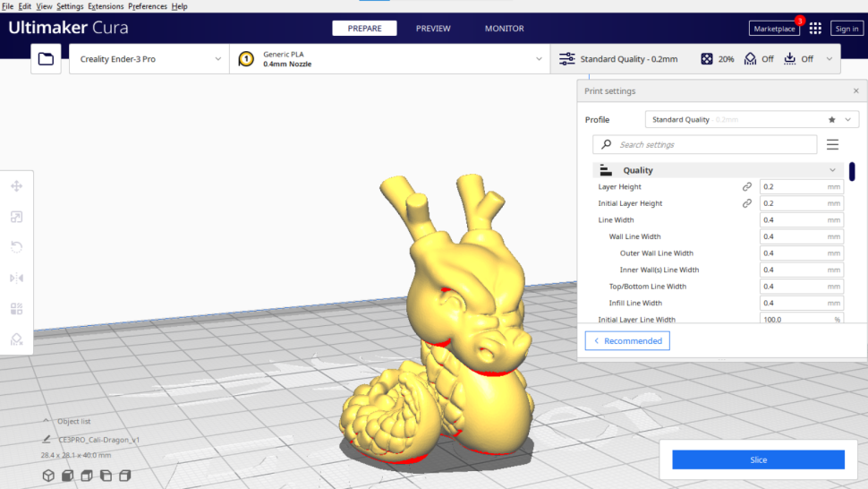The width and height of the screenshot is (868, 489).
Task: Switch to PREPARE stage
Action: point(364,29)
